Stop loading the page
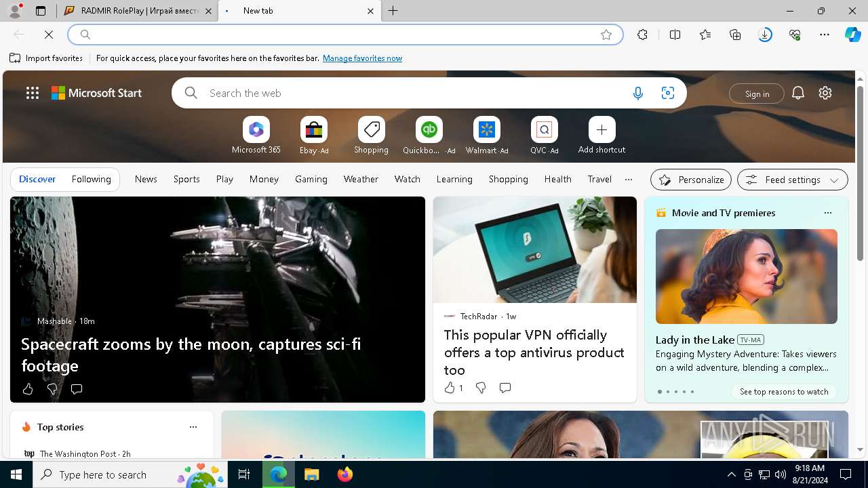The image size is (868, 488). [x=49, y=35]
